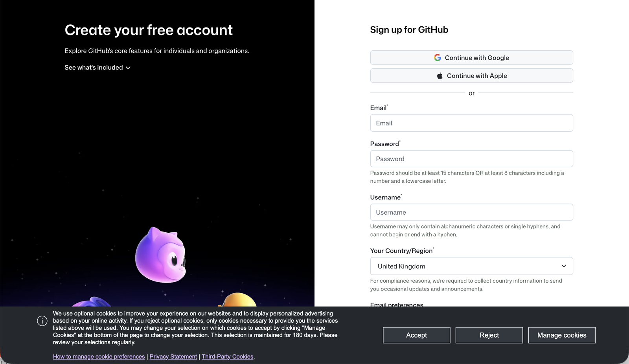This screenshot has width=629, height=364.
Task: Continue signing up with Apple
Action: tap(471, 75)
